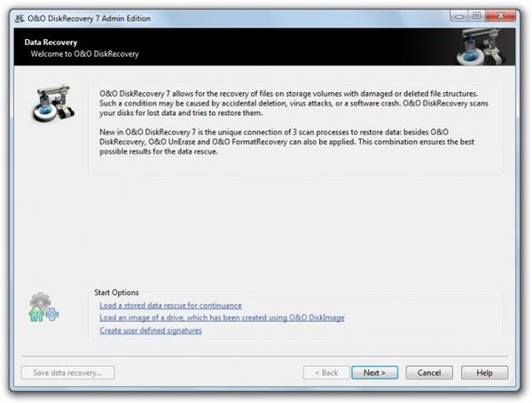This screenshot has width=532, height=403.
Task: Maximize the DiskRecovery window
Action: click(x=476, y=16)
